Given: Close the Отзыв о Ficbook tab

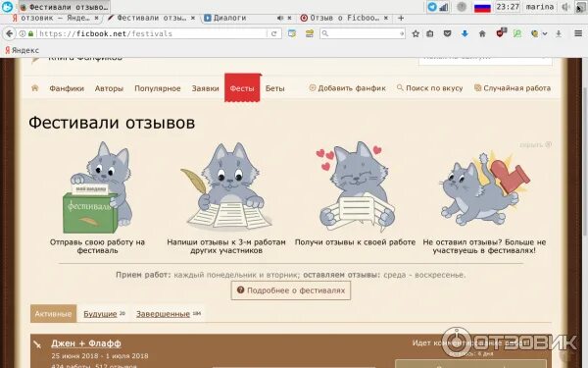Looking at the screenshot, I should 386,18.
